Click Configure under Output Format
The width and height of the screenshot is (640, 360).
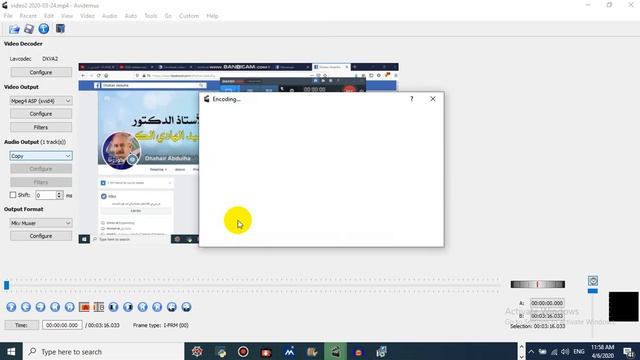[x=41, y=236]
